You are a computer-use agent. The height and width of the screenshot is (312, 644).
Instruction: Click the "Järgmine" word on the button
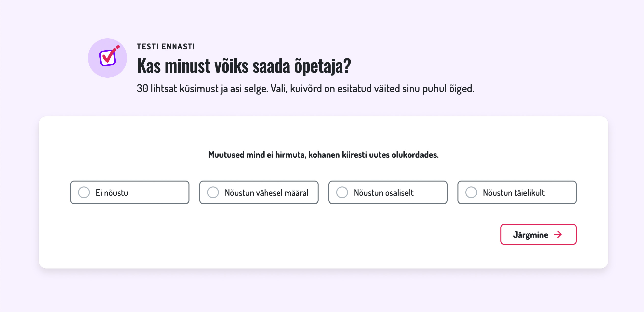[530, 235]
